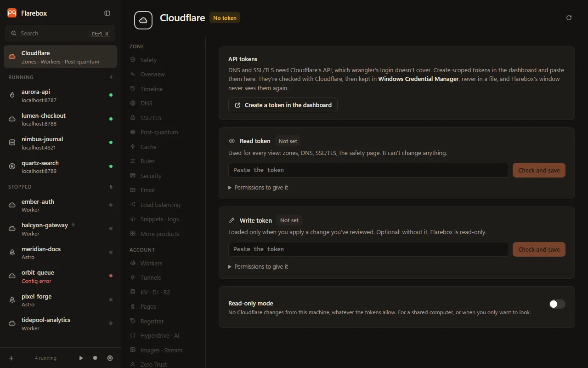Open KV · D1 · R2 section

[x=163, y=292]
